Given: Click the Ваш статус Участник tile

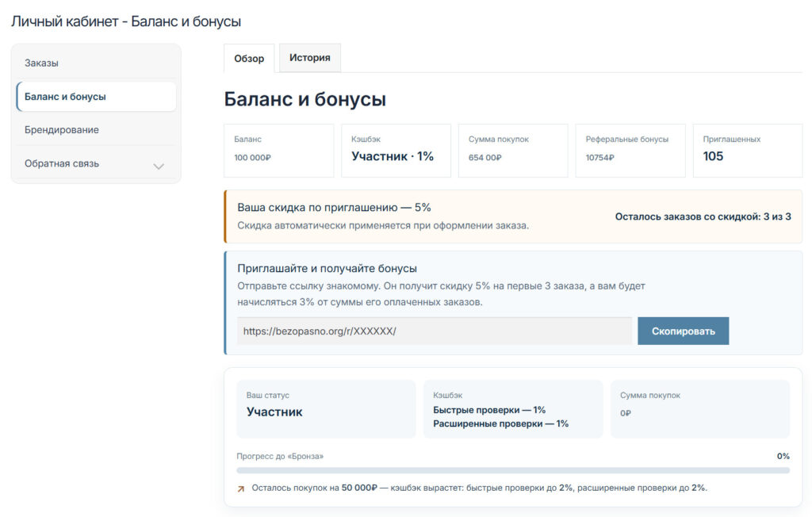Looking at the screenshot, I should click(326, 408).
